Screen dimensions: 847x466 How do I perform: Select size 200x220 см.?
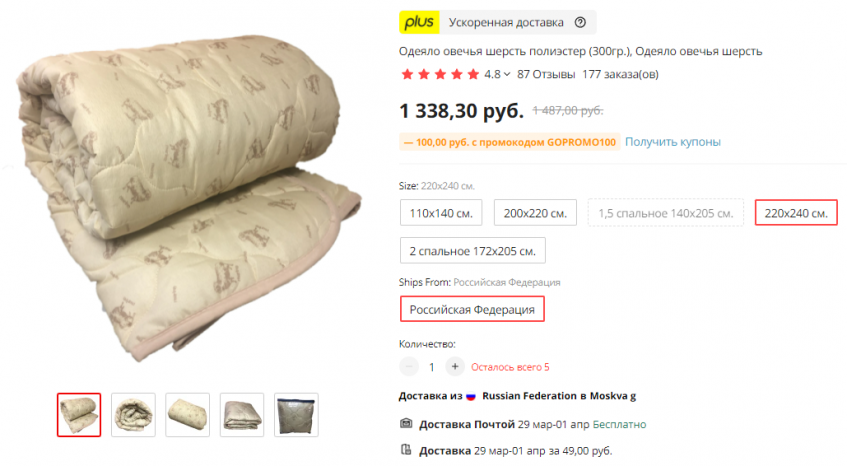(535, 213)
